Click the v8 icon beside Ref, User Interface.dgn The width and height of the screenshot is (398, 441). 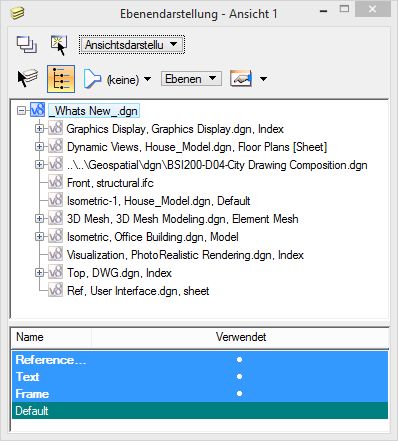55,291
